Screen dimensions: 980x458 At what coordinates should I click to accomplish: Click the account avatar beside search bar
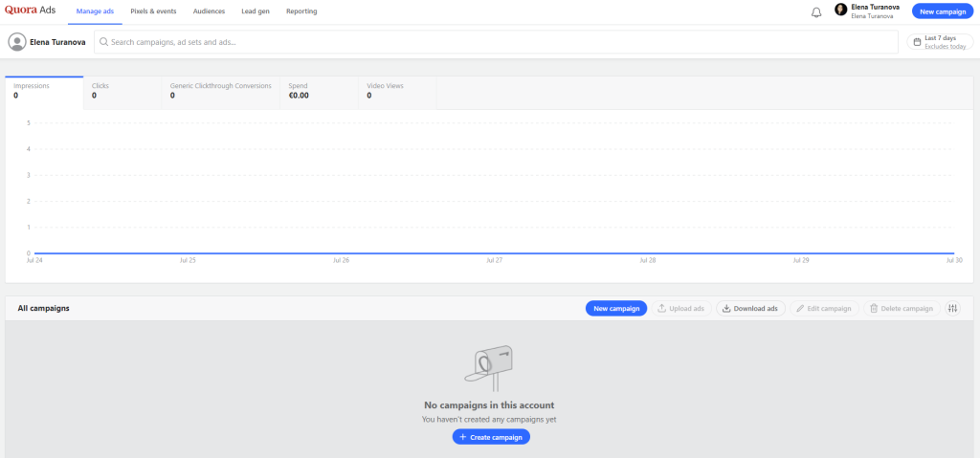(17, 42)
